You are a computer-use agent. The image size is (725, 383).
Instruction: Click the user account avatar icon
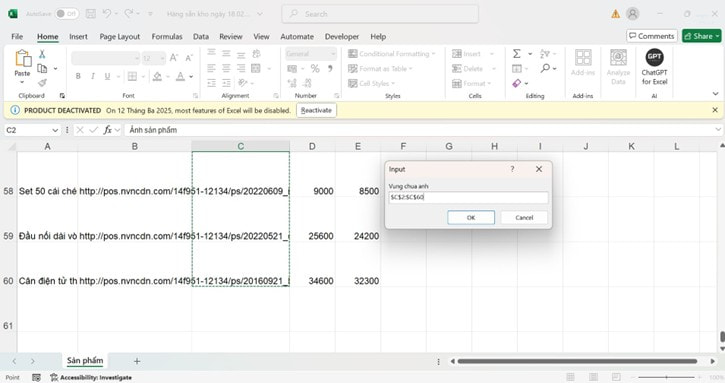(633, 14)
